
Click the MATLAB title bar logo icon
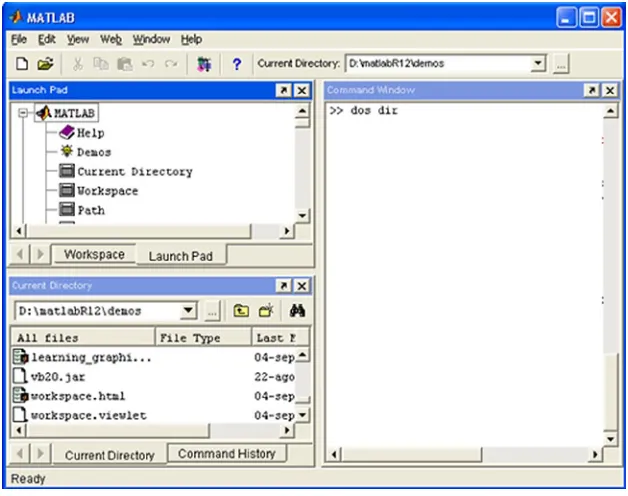[x=16, y=17]
